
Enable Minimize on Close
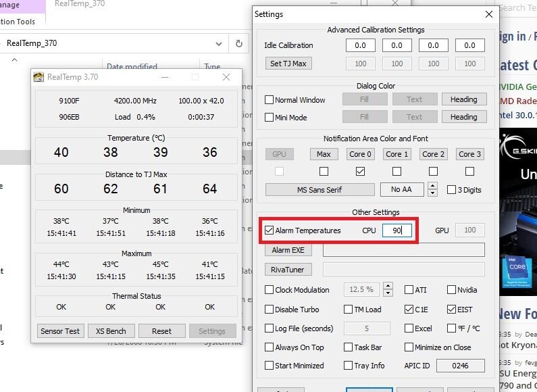(409, 347)
